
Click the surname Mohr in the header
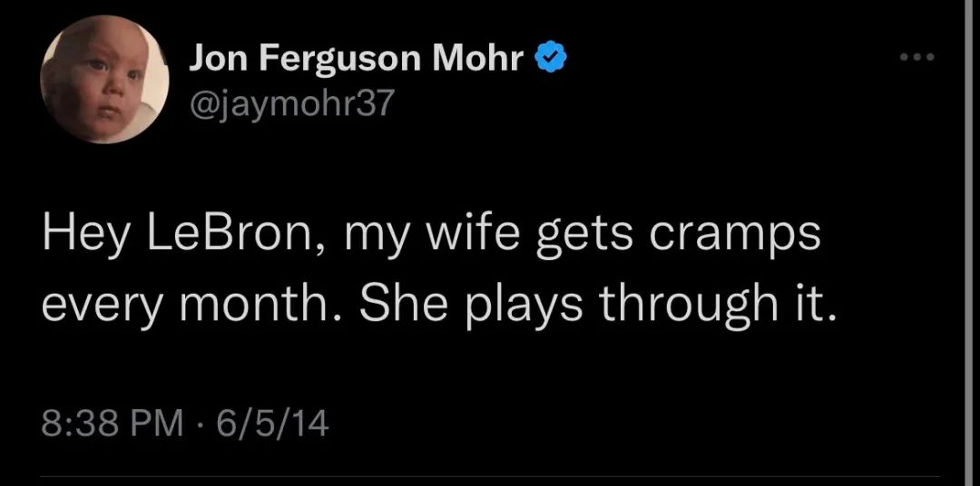pos(477,60)
